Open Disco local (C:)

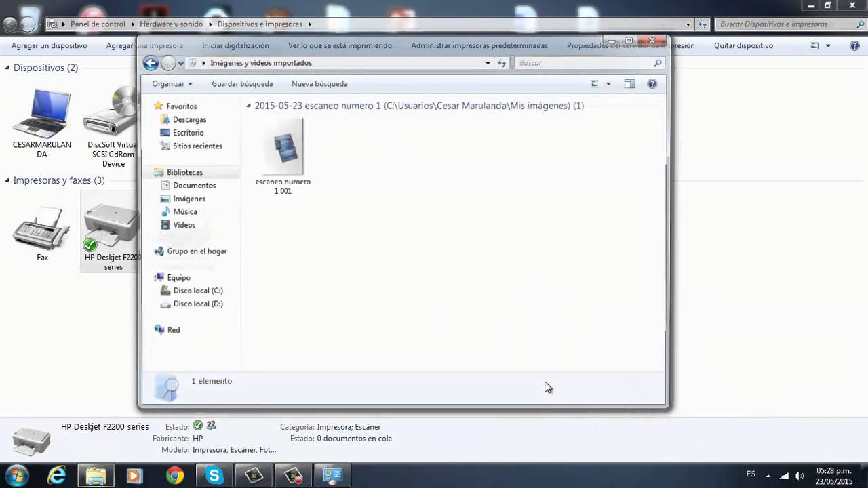(x=197, y=291)
